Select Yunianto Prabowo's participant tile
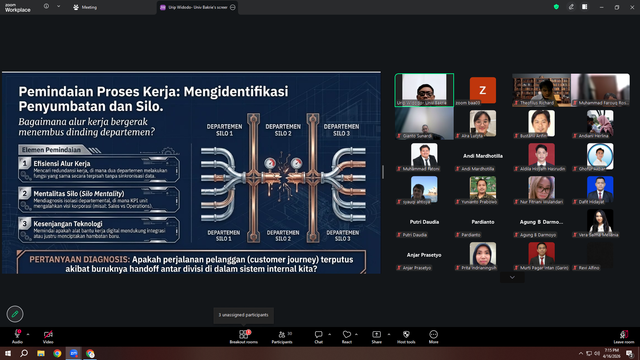This screenshot has width=640, height=360. (x=483, y=189)
